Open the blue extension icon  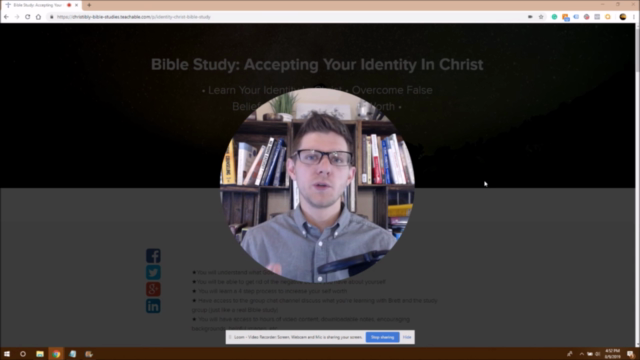coord(576,17)
